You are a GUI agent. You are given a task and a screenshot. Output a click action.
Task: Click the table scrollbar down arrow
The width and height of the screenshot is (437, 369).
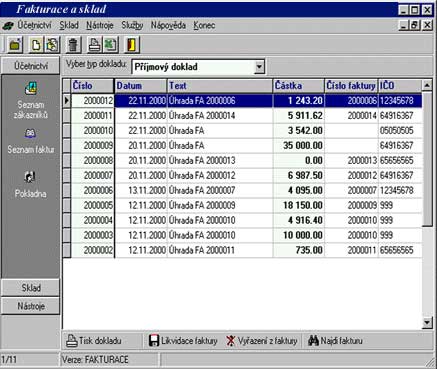[x=427, y=322]
